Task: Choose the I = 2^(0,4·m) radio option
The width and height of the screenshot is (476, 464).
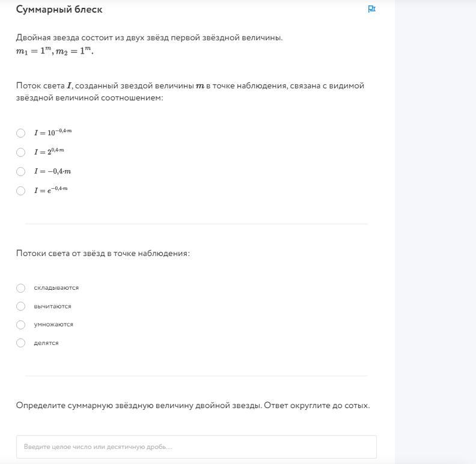Action: 21,152
